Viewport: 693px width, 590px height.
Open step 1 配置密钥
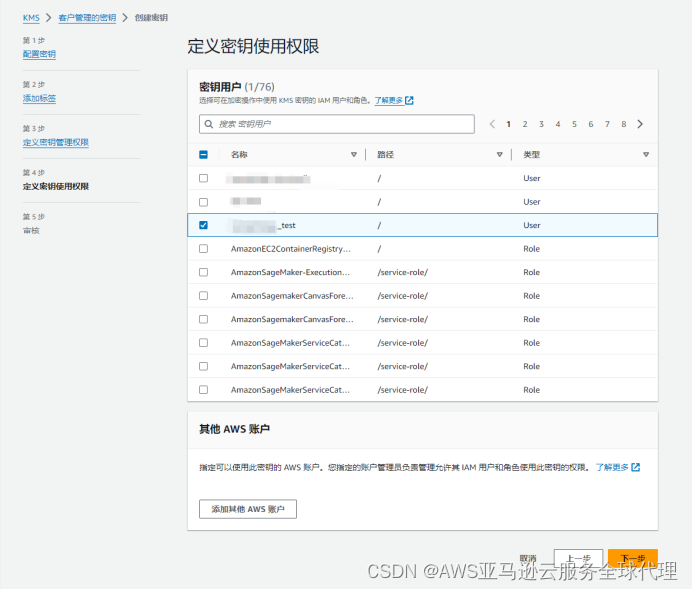(x=39, y=54)
